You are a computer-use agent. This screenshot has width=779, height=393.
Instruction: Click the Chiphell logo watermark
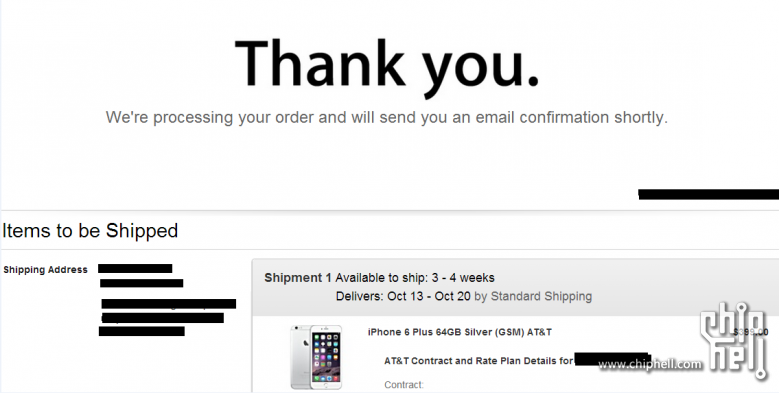(x=734, y=341)
